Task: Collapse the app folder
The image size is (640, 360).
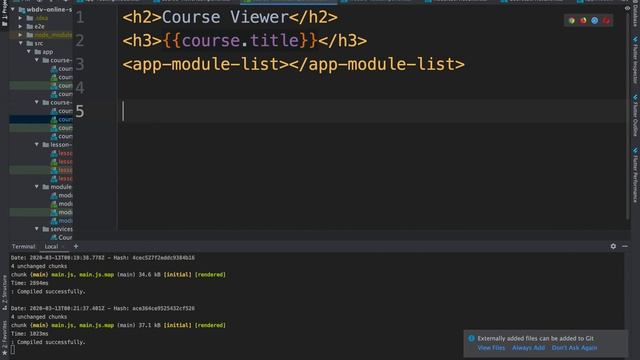Action: pyautogui.click(x=29, y=51)
